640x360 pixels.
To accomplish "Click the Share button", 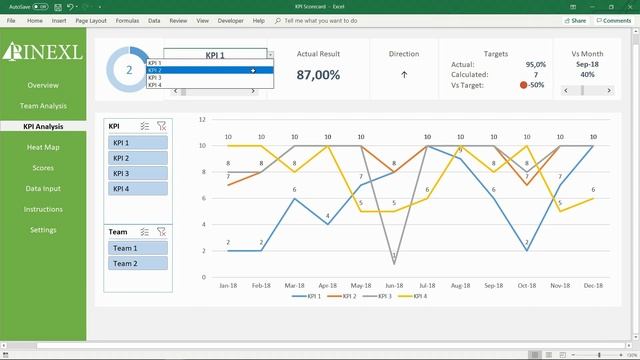I will pos(575,20).
